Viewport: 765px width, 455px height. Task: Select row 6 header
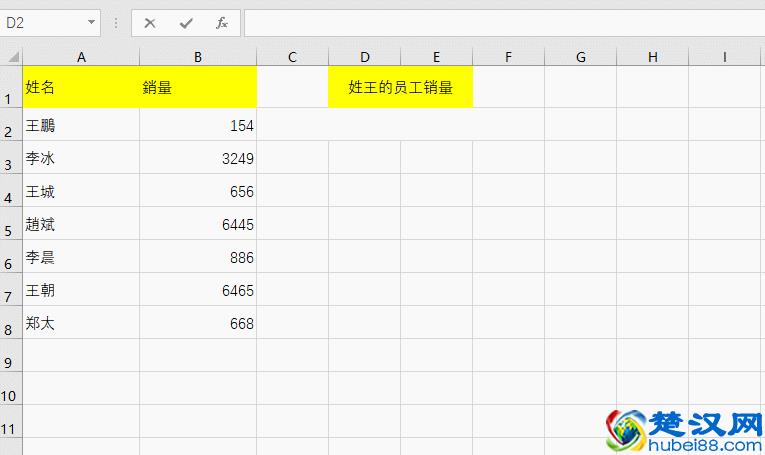pos(11,257)
